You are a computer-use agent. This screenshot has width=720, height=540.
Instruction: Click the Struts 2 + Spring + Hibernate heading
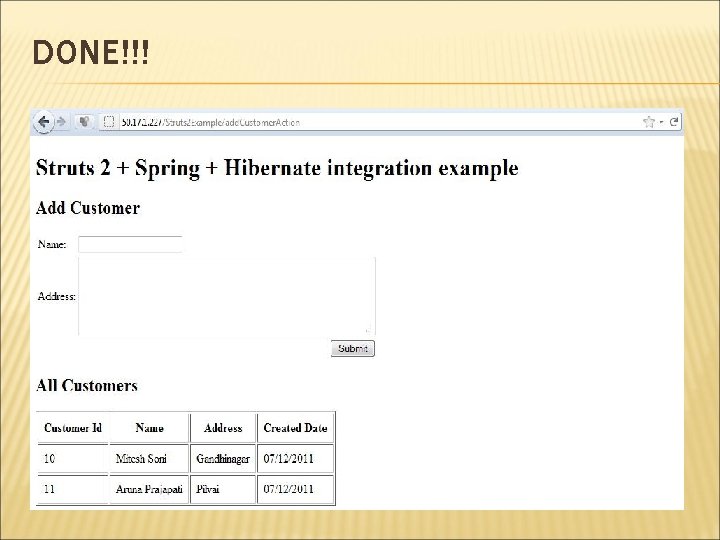coord(277,168)
